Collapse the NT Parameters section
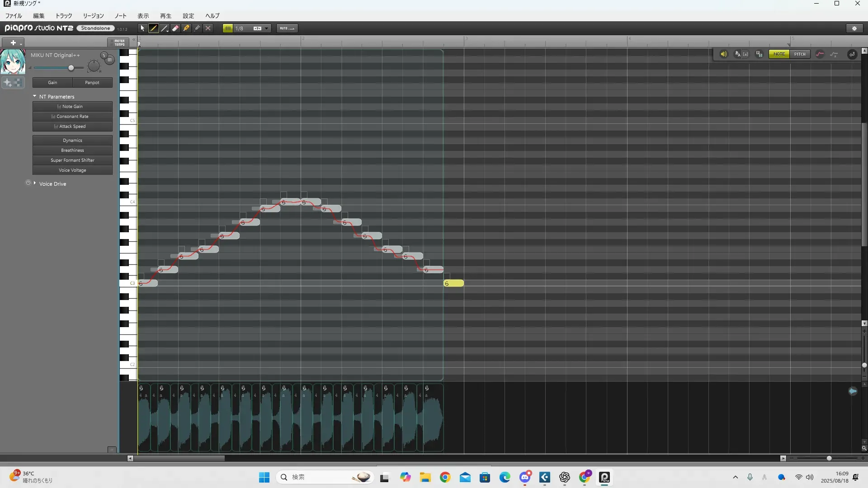 [x=35, y=96]
